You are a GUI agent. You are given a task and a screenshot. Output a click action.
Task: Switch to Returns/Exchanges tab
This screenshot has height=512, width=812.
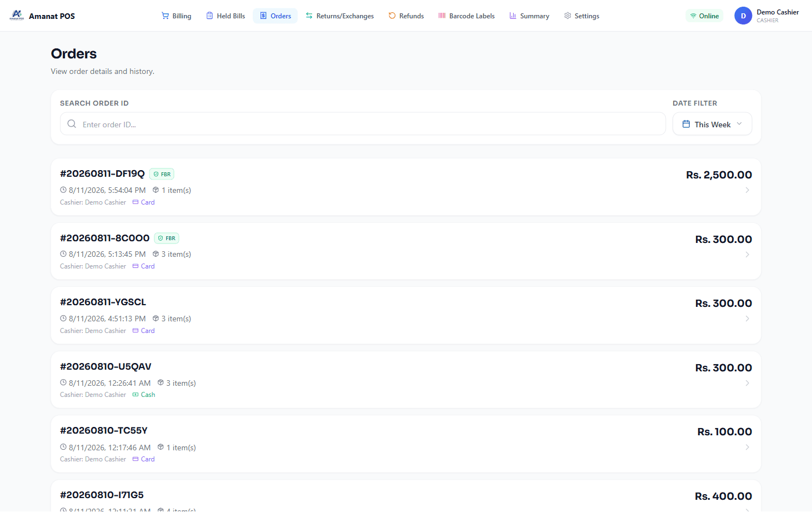click(x=340, y=16)
